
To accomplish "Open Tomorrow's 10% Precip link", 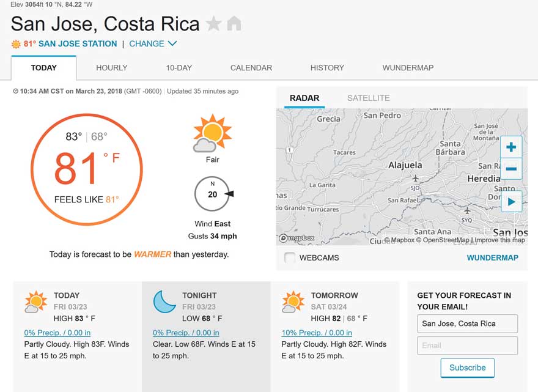I will point(317,333).
